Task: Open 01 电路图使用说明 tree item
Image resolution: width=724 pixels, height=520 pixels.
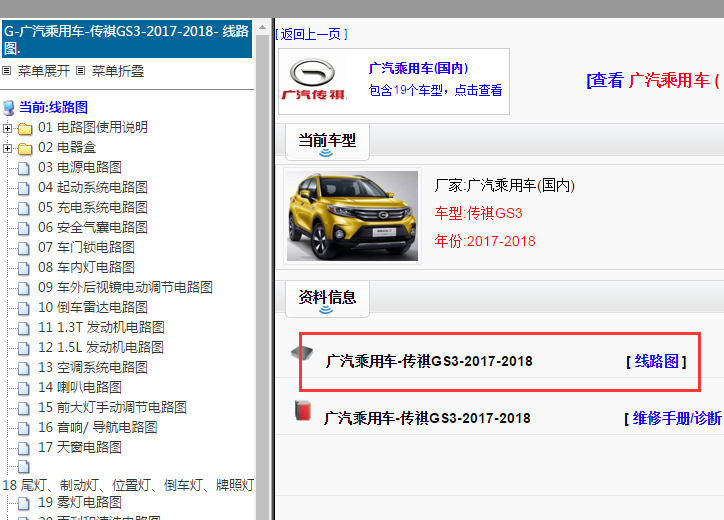Action: (92, 127)
